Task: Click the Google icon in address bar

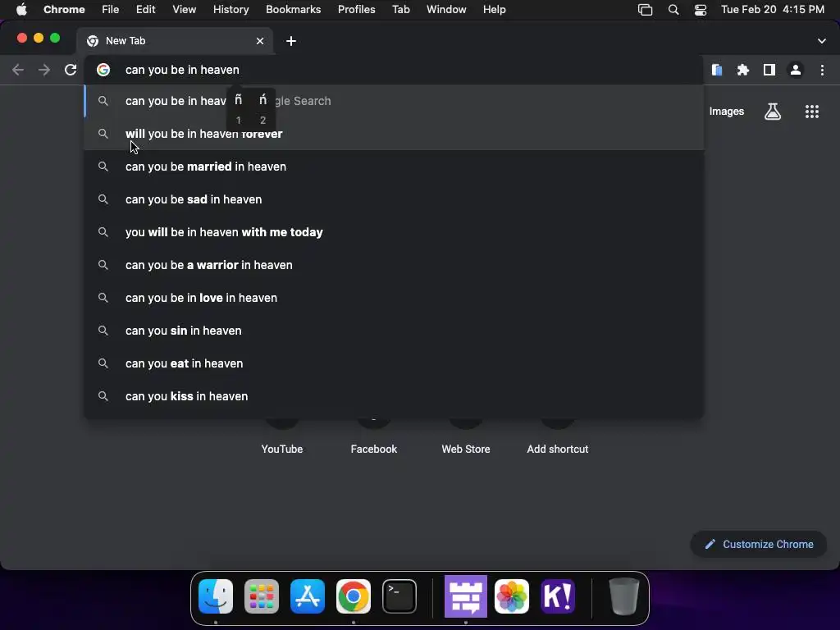Action: 103,70
